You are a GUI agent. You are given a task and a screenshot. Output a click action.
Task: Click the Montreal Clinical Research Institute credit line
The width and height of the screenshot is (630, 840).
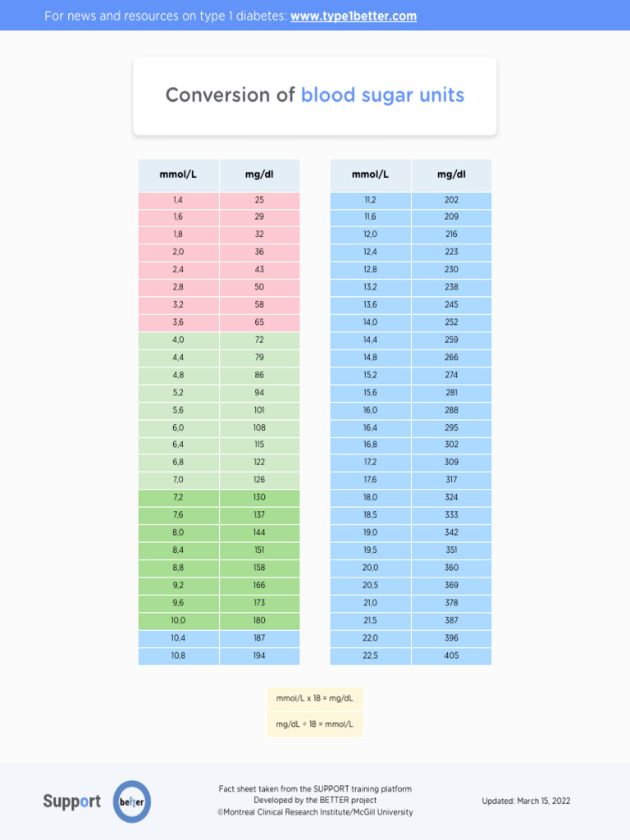(315, 813)
